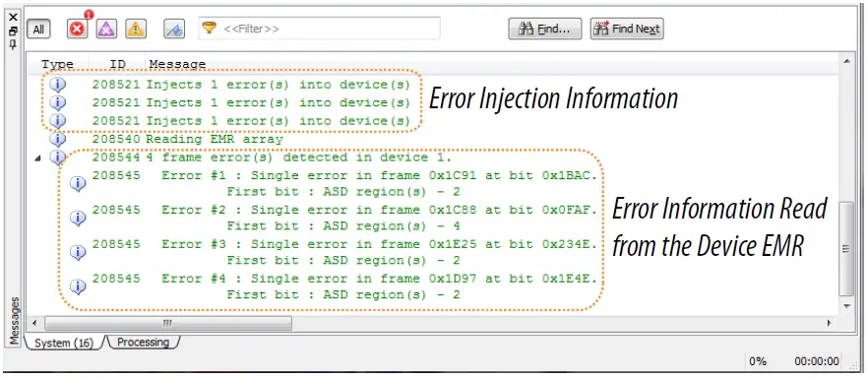Select the Error #4 message row

344,286
